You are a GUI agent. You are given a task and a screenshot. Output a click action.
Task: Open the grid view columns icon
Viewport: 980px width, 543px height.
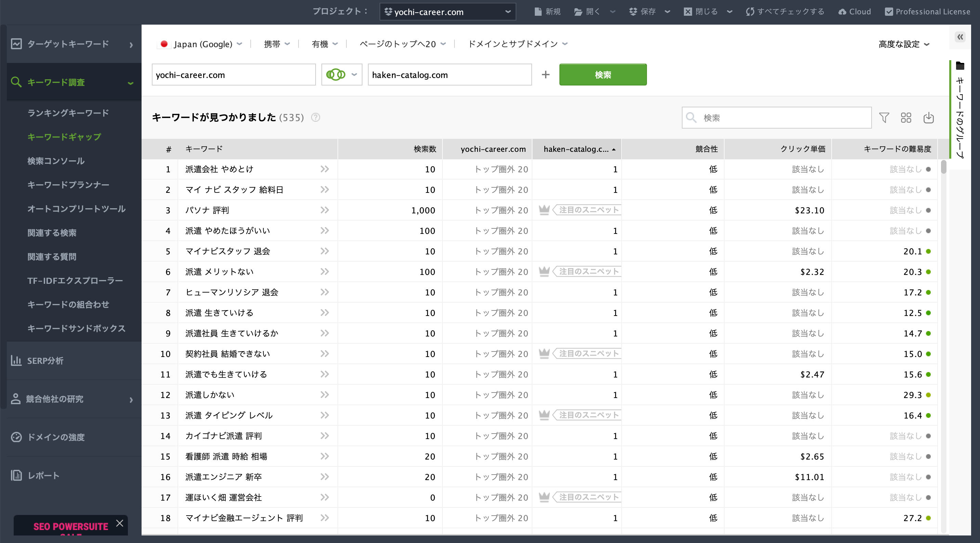(906, 118)
